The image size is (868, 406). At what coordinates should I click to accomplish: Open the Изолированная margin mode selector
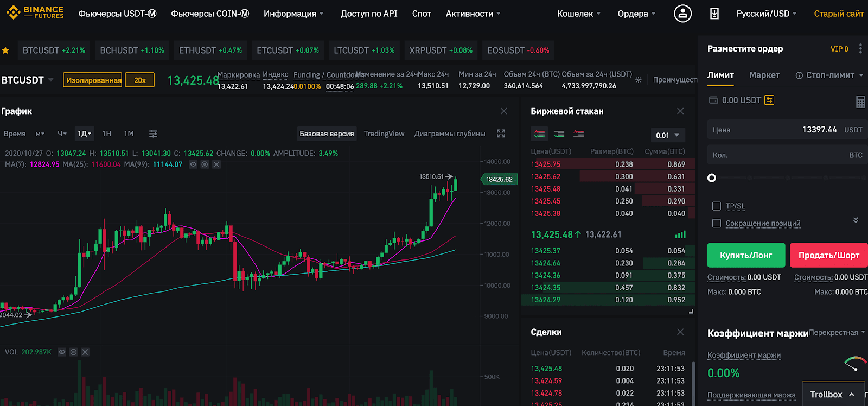click(x=93, y=80)
